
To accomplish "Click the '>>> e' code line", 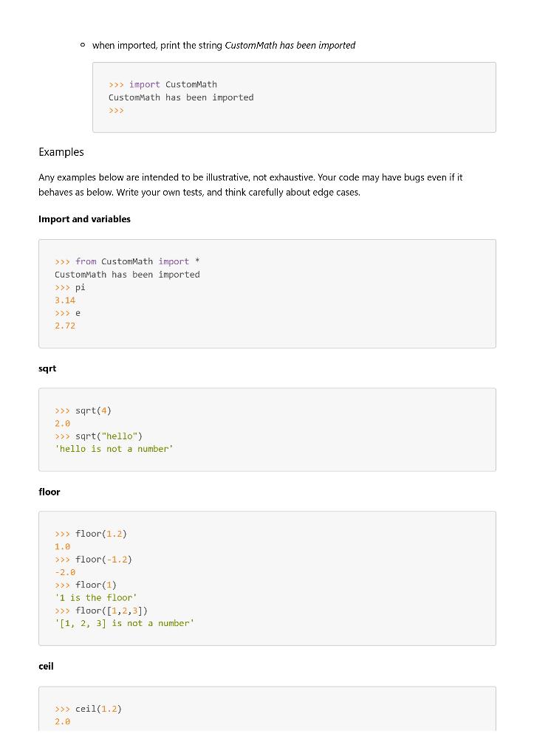I will click(x=67, y=313).
